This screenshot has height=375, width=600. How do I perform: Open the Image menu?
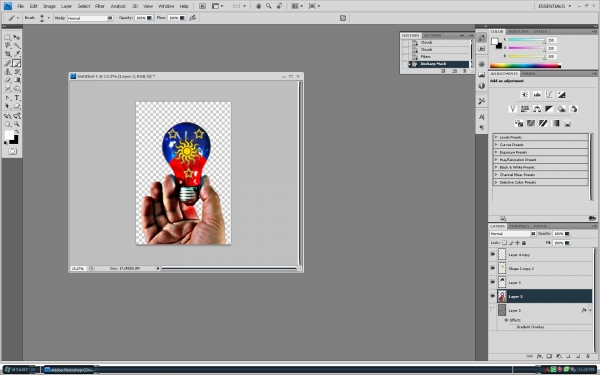(x=49, y=6)
